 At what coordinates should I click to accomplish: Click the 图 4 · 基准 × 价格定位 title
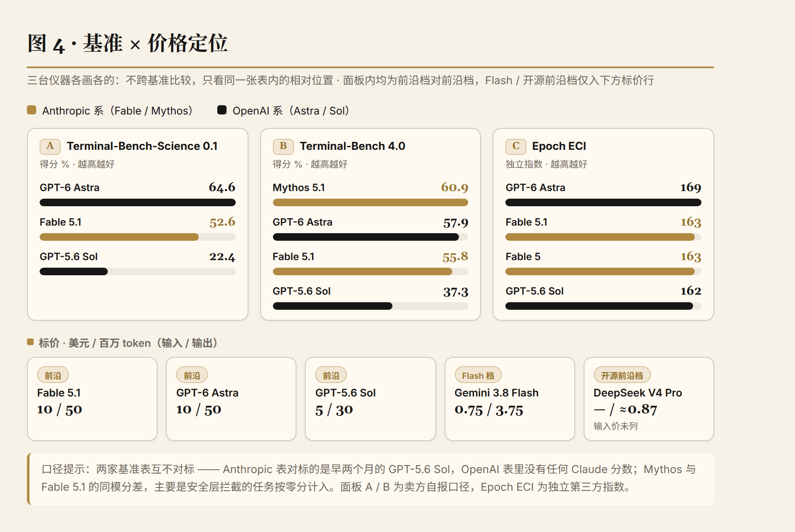(128, 43)
